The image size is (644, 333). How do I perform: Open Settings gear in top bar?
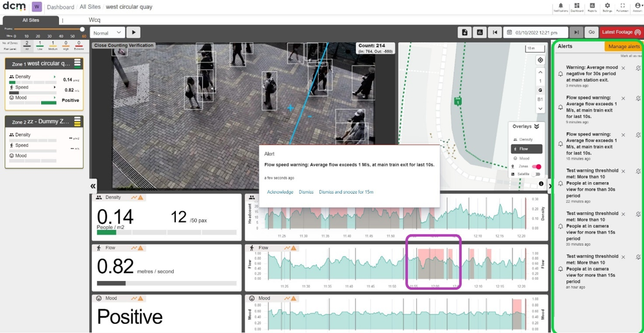pos(607,6)
